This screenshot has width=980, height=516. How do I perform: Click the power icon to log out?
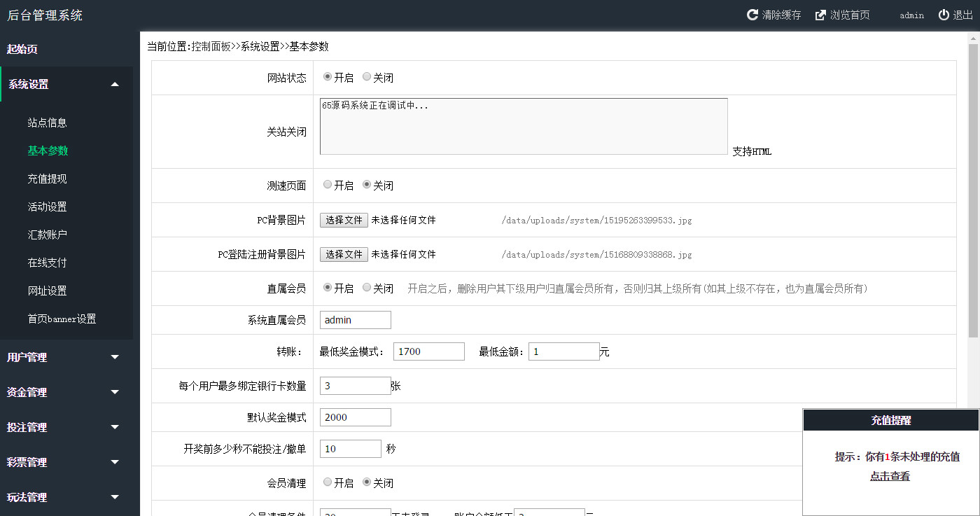point(944,15)
